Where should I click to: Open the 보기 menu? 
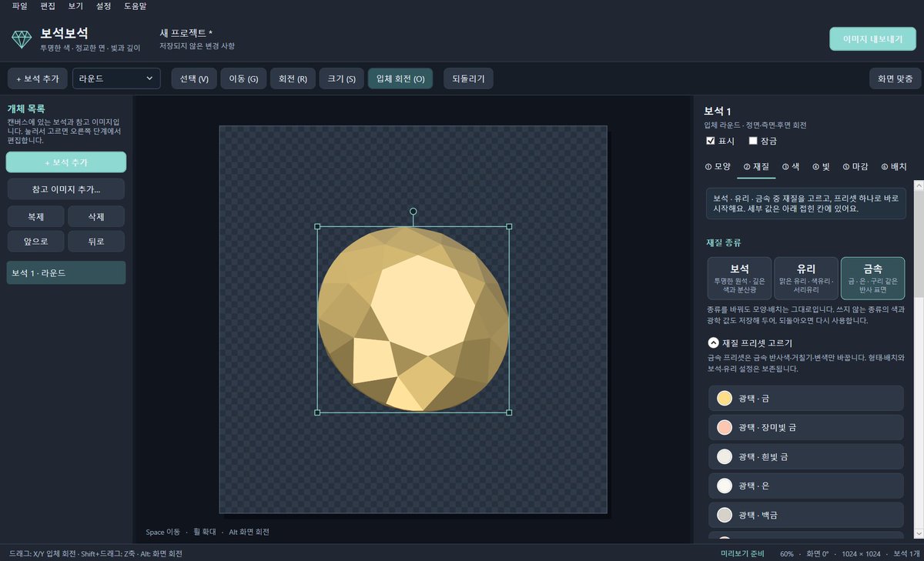[75, 6]
